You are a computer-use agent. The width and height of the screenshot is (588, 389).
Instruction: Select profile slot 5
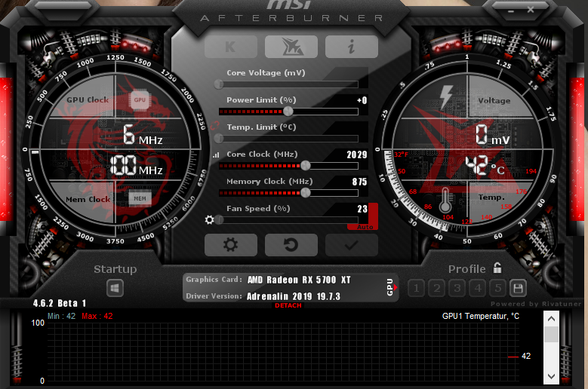[498, 288]
